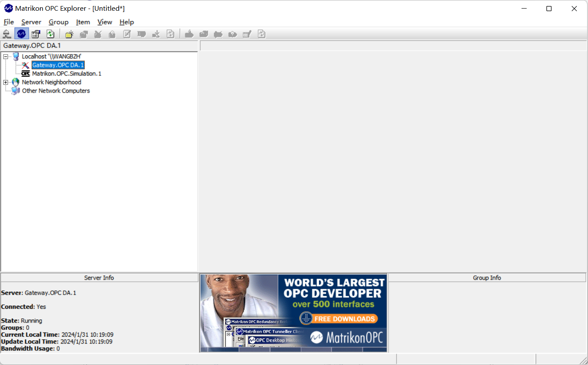
Task: Click the 'Server: Gateway.OPC DA.1' info line
Action: click(39, 293)
